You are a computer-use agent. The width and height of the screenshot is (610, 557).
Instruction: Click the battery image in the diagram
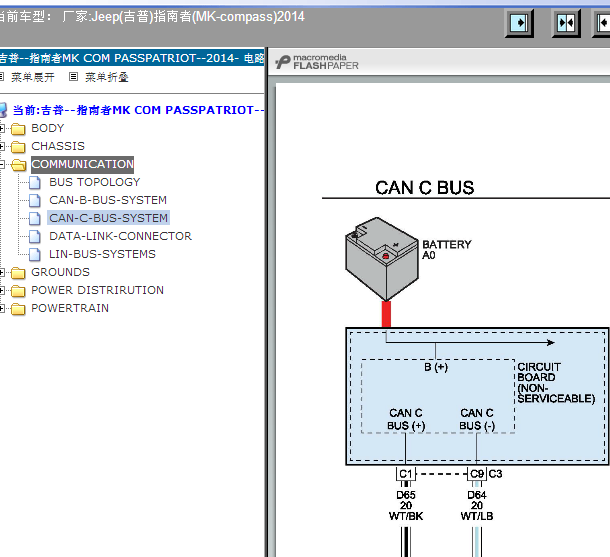pos(382,259)
